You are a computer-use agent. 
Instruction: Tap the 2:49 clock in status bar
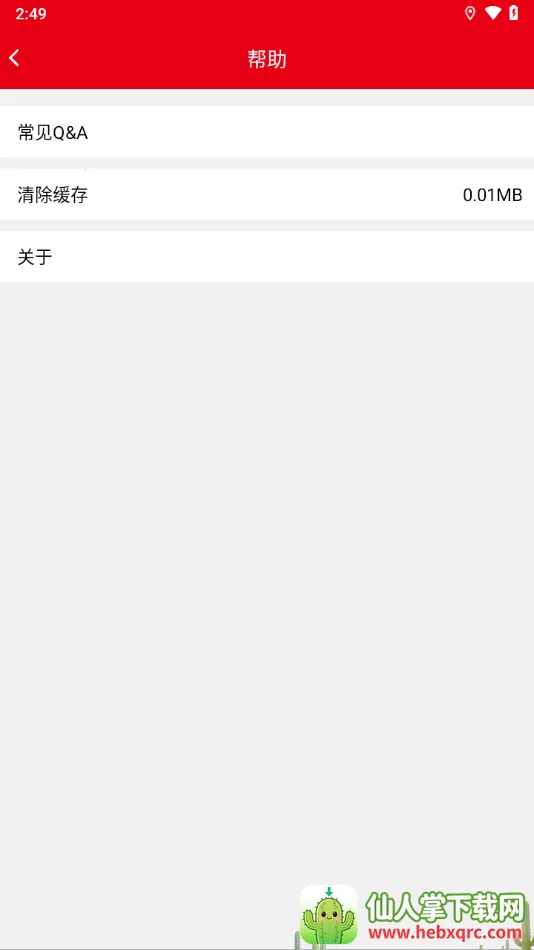coord(31,14)
